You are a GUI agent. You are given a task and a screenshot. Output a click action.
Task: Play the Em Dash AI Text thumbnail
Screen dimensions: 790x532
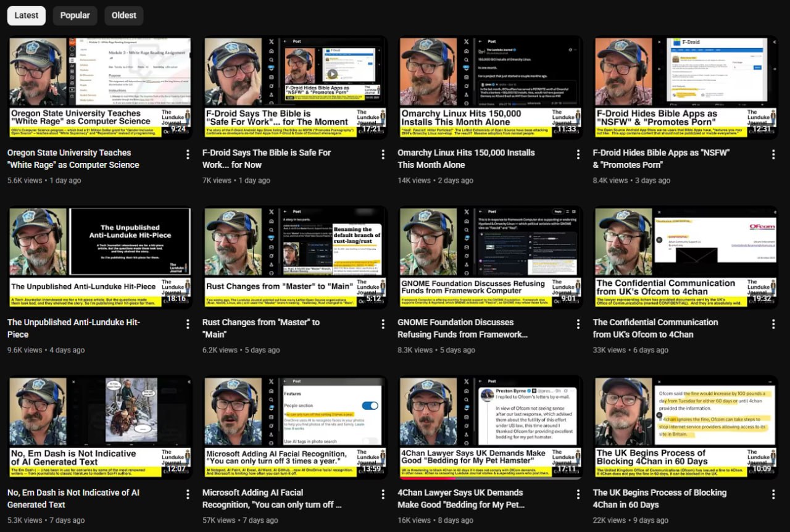(100, 427)
